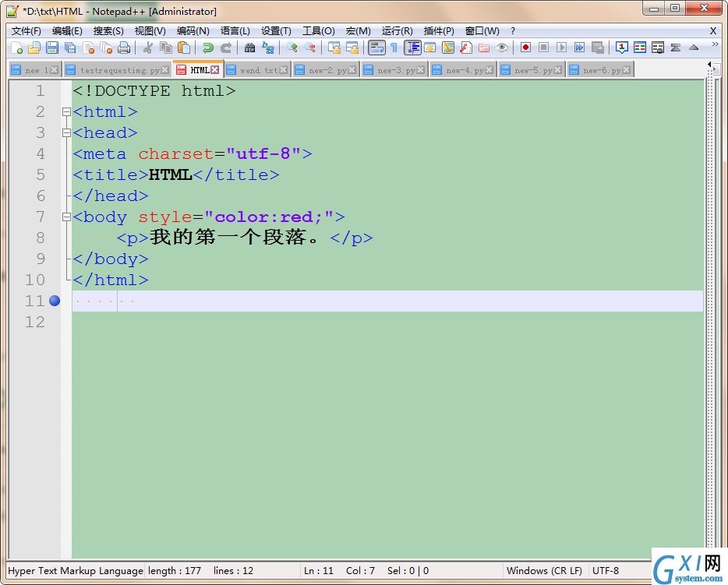Screen dimensions: 728x585
Task: Switch to the testrequestimg.py tab
Action: tap(119, 71)
